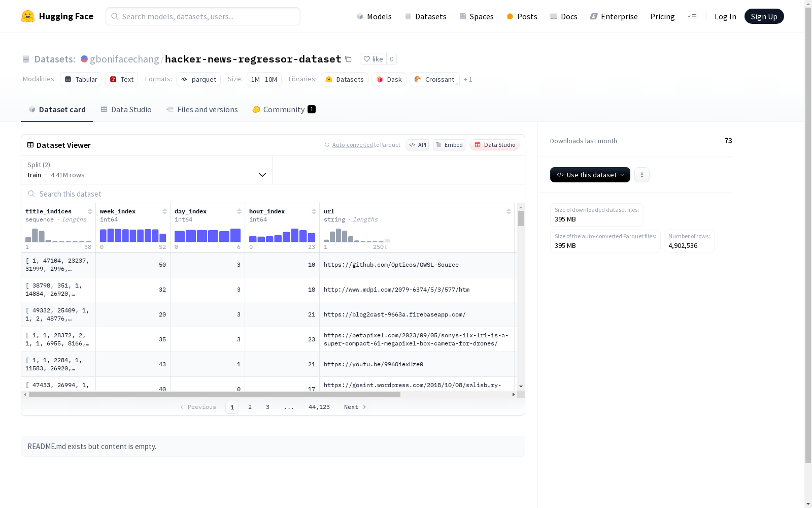Open Models in the top navigation

pyautogui.click(x=374, y=16)
